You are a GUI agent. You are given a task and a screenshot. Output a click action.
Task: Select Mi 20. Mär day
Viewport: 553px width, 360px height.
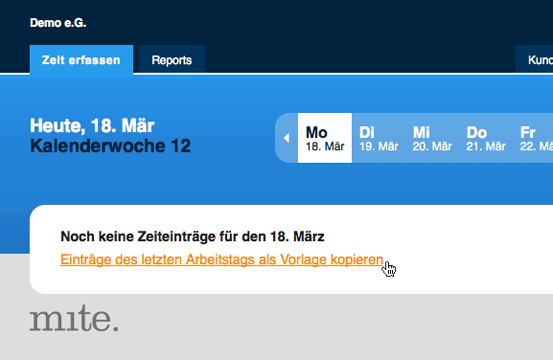click(432, 138)
